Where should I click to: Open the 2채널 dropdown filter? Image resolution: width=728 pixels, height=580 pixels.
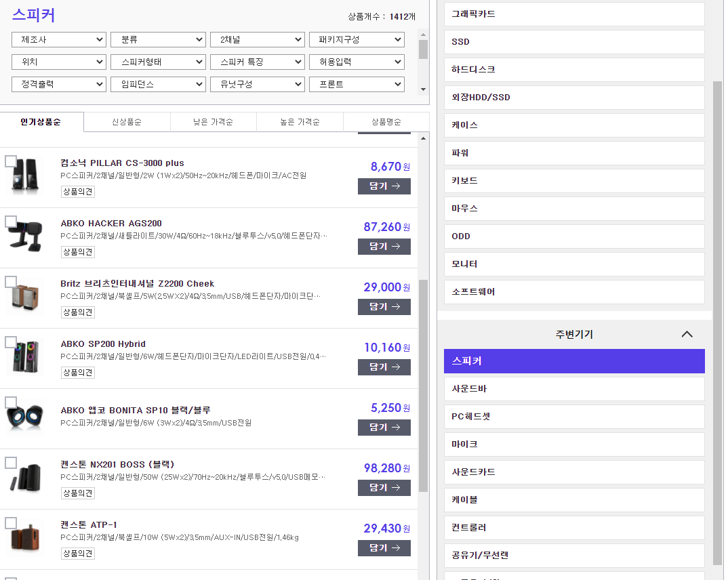(x=257, y=39)
